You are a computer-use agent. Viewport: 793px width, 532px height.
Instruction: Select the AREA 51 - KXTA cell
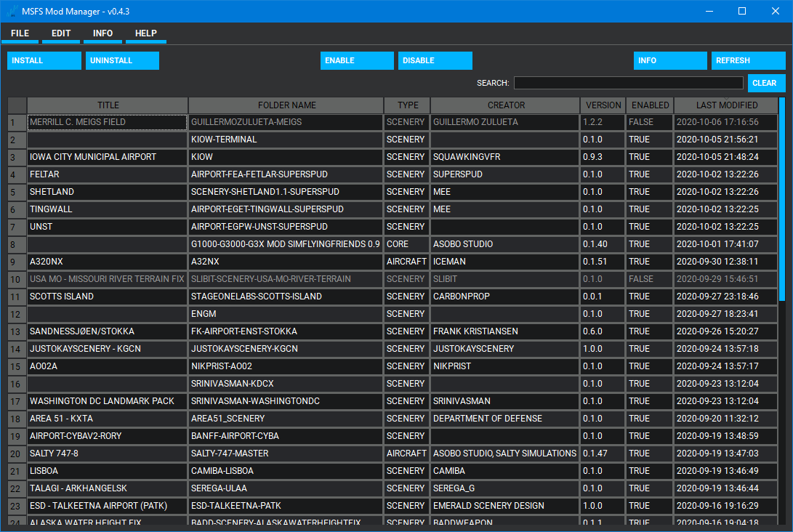point(108,419)
